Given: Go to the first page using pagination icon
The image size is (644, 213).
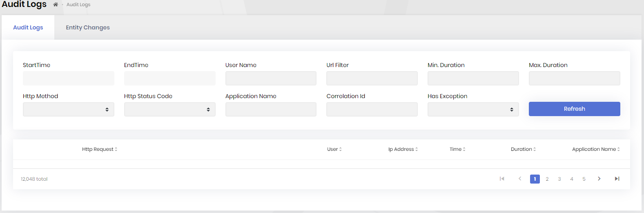Looking at the screenshot, I should pyautogui.click(x=502, y=179).
